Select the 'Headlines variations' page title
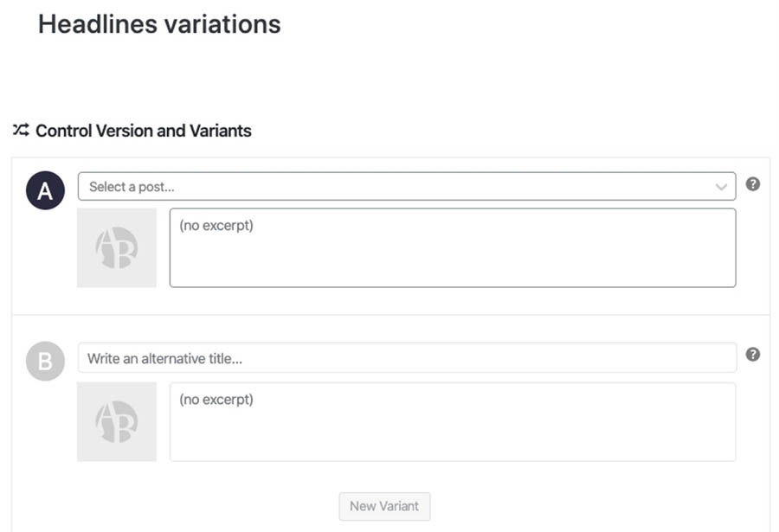The image size is (779, 532). pyautogui.click(x=159, y=24)
